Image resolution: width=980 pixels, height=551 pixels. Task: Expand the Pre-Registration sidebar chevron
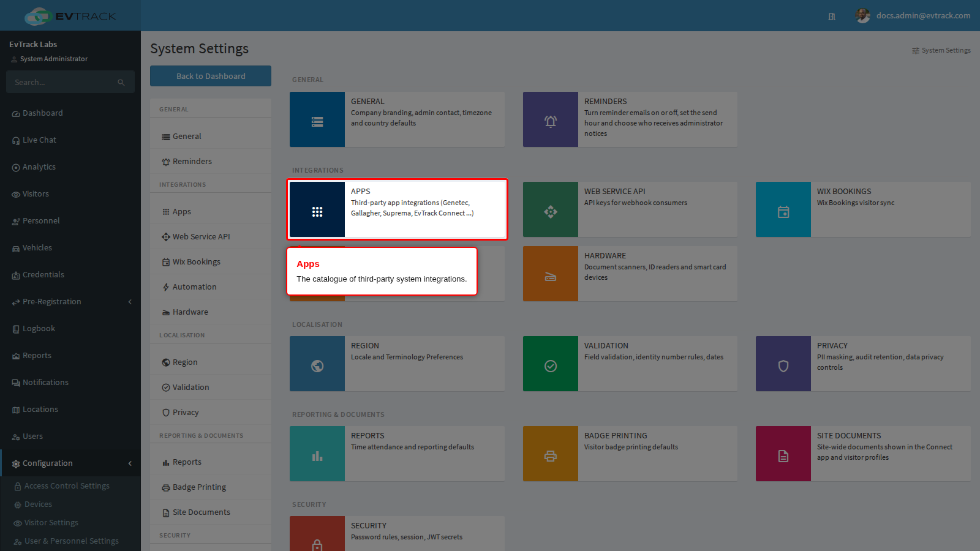(x=130, y=302)
